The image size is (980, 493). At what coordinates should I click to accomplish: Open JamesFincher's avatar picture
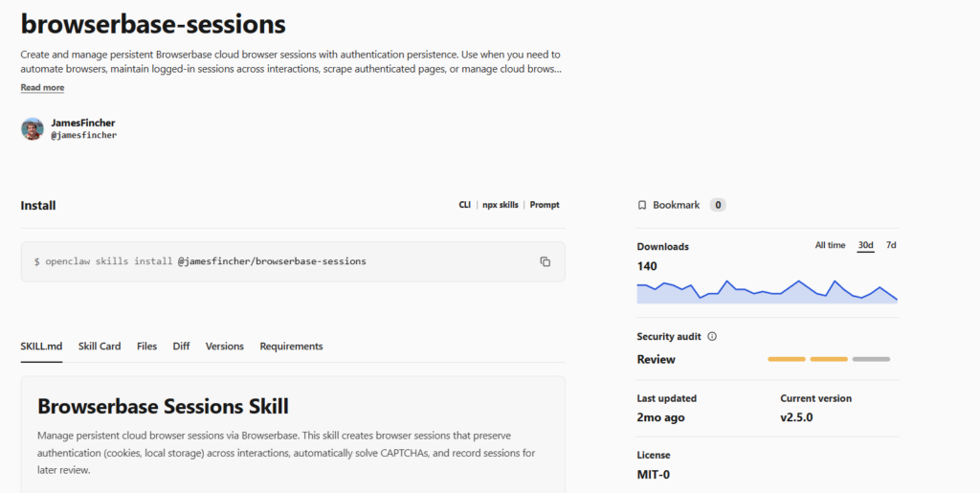click(x=33, y=128)
